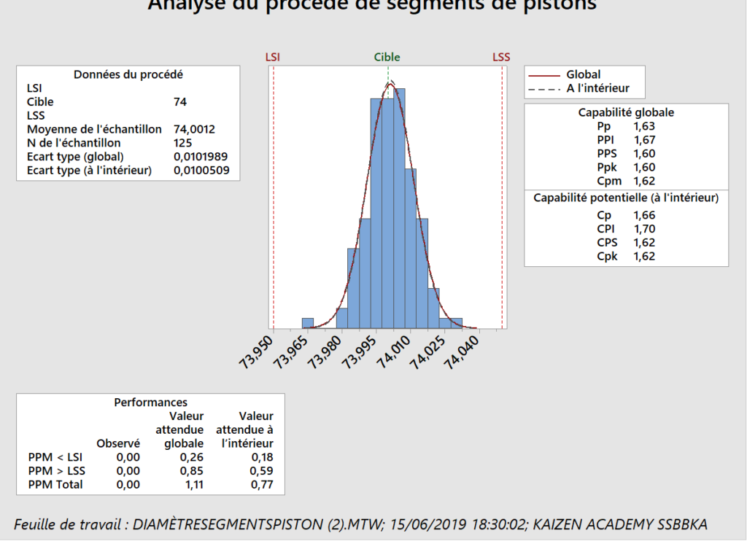Click the Capabilité potentielle (à l'intérieur) heading

coord(626,198)
